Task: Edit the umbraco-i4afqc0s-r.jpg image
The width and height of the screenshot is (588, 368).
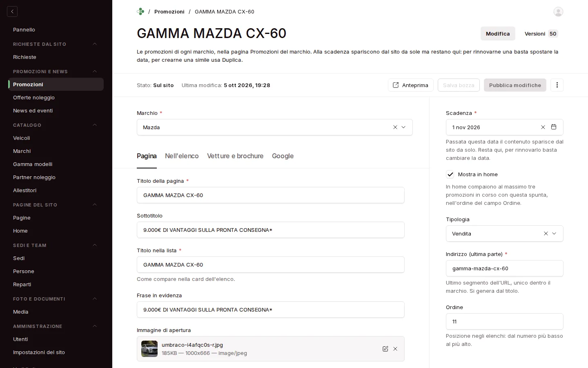Action: [385, 349]
